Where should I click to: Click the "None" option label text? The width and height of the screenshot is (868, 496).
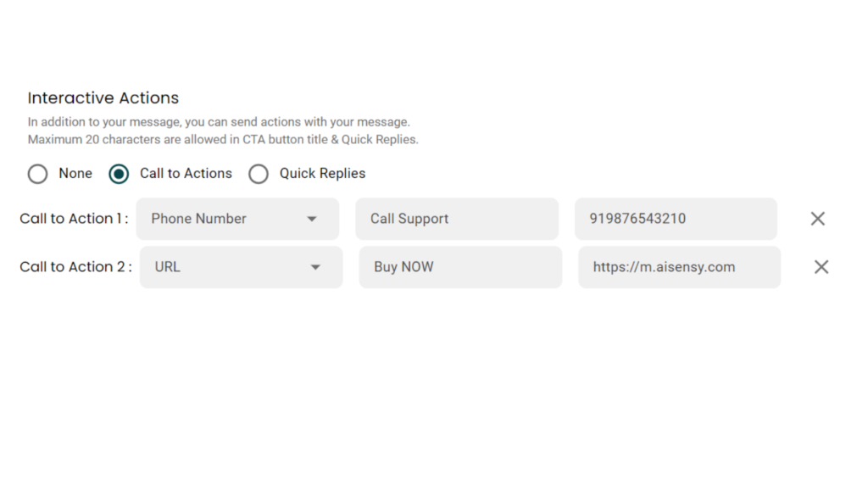[75, 173]
